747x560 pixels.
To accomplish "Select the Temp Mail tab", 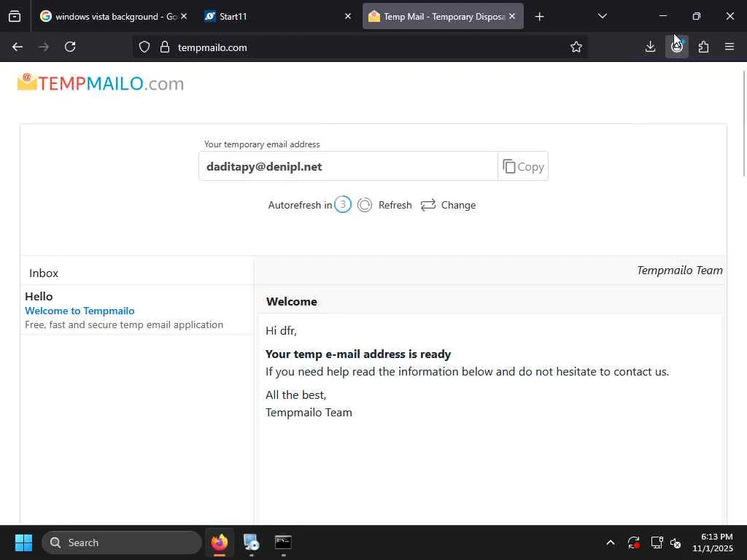I will (443, 17).
